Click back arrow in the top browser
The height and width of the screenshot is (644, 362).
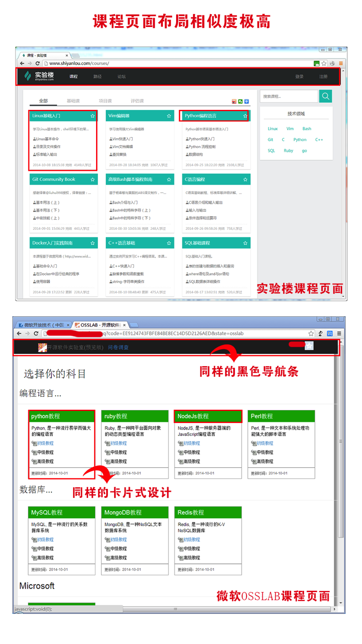[x=22, y=63]
